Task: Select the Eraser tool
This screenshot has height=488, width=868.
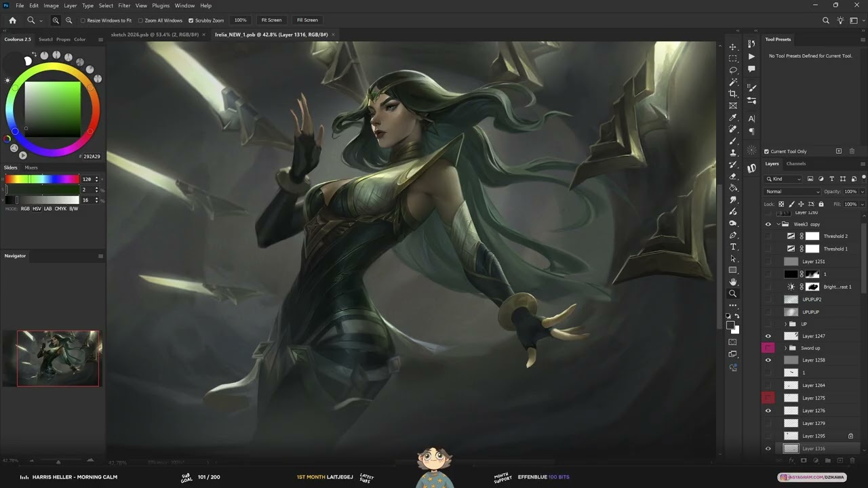Action: coord(733,176)
